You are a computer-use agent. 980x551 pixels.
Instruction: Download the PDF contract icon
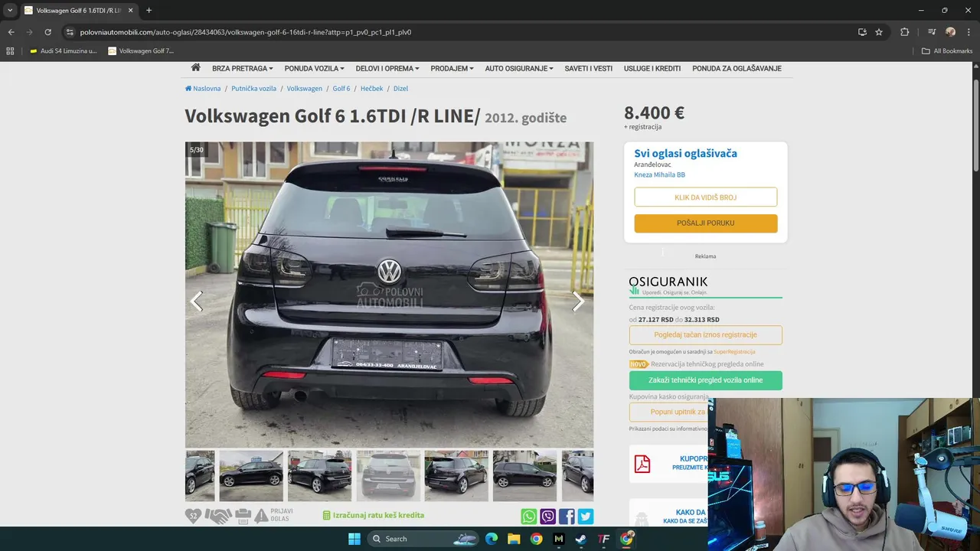(642, 464)
